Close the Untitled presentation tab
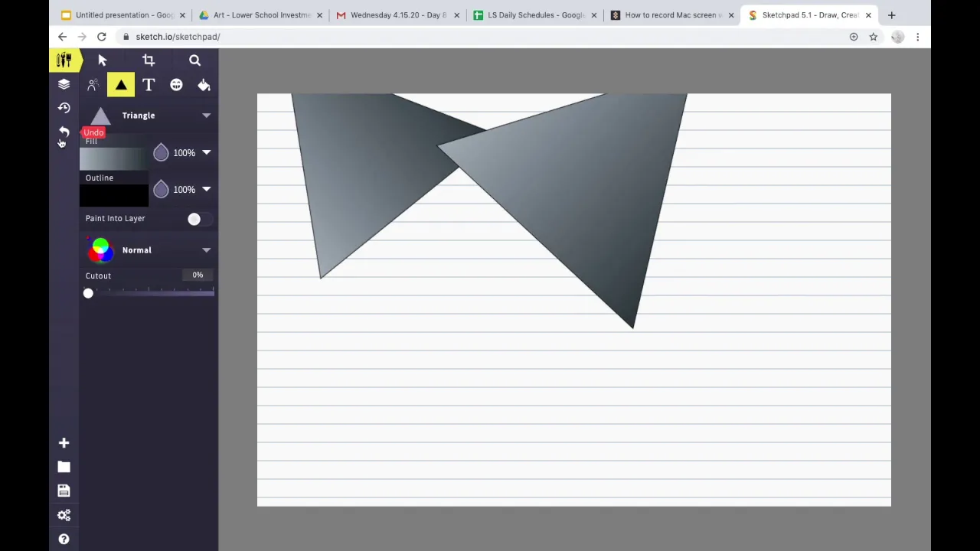 (182, 15)
